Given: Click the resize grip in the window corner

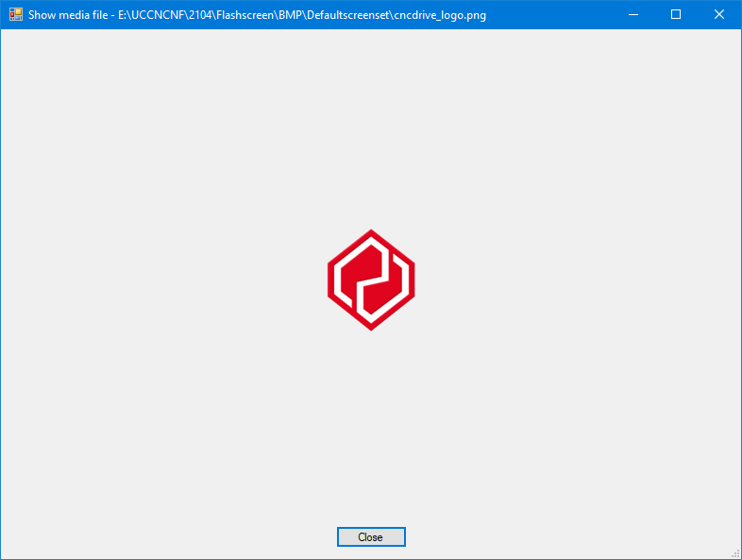Looking at the screenshot, I should [735, 553].
